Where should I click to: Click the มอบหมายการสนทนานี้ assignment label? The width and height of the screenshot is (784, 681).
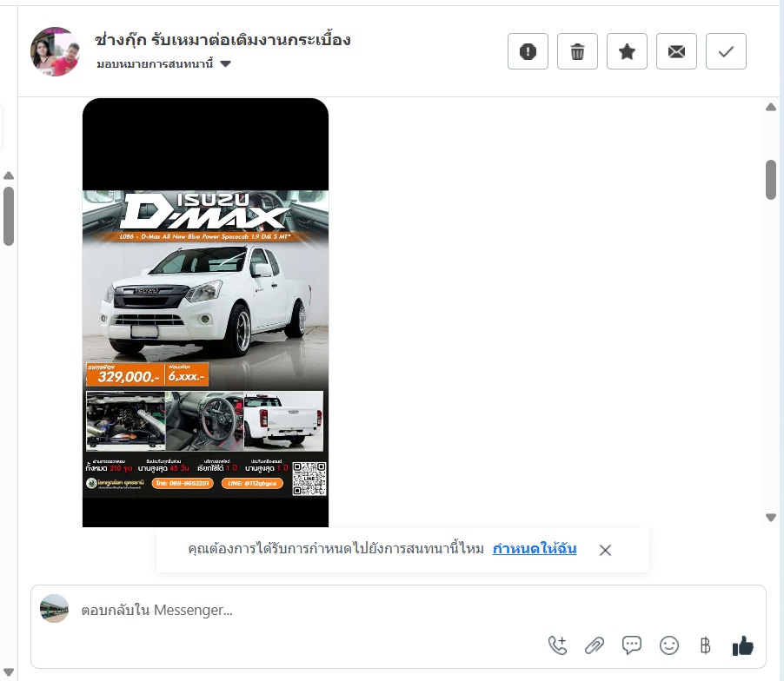[x=155, y=64]
